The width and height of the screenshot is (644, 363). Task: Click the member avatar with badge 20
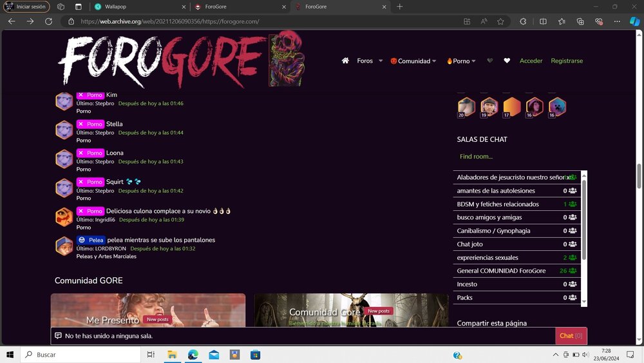466,107
